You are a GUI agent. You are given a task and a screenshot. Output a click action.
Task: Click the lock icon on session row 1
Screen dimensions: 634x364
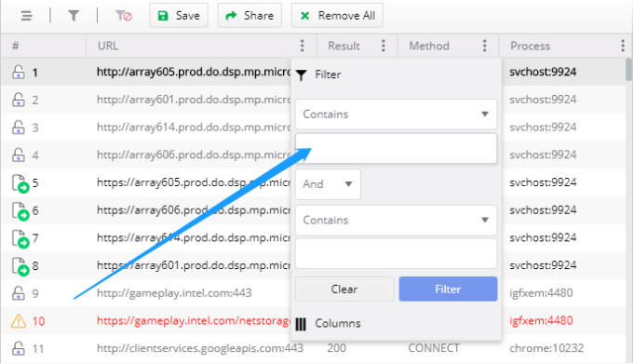(19, 72)
